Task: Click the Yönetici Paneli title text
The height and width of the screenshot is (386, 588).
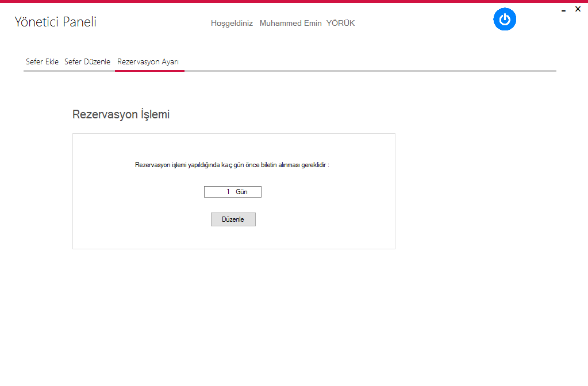Action: [56, 22]
